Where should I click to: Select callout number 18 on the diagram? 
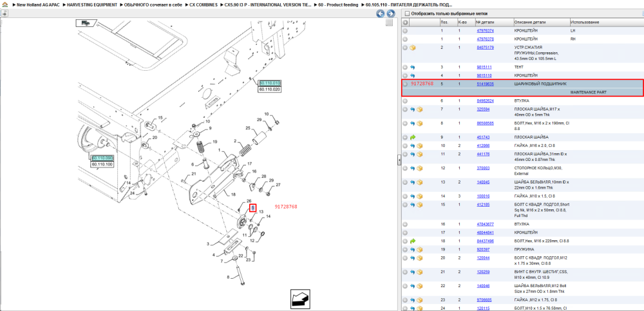pos(233,194)
